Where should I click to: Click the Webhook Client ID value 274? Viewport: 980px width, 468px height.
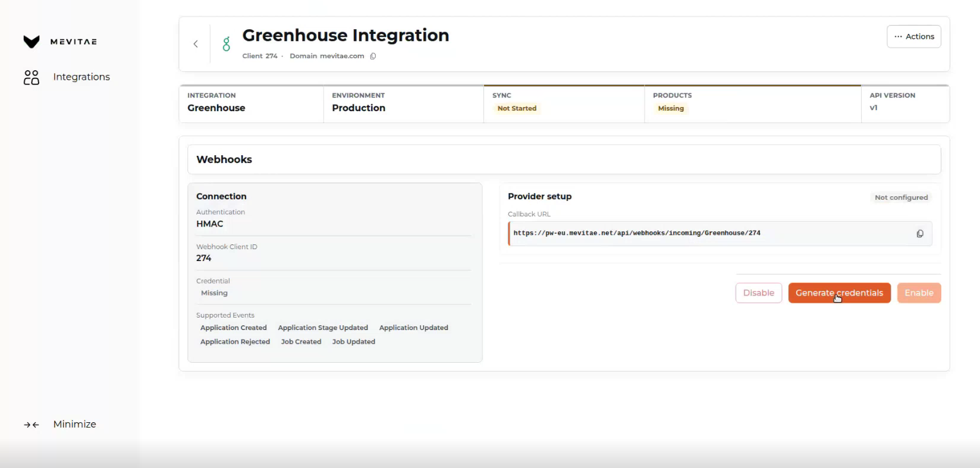point(204,258)
